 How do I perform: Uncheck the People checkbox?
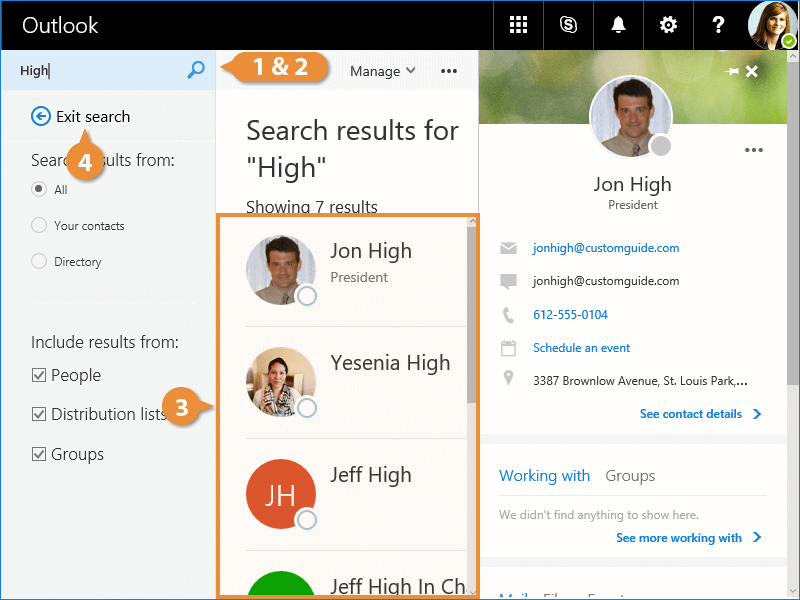(39, 375)
